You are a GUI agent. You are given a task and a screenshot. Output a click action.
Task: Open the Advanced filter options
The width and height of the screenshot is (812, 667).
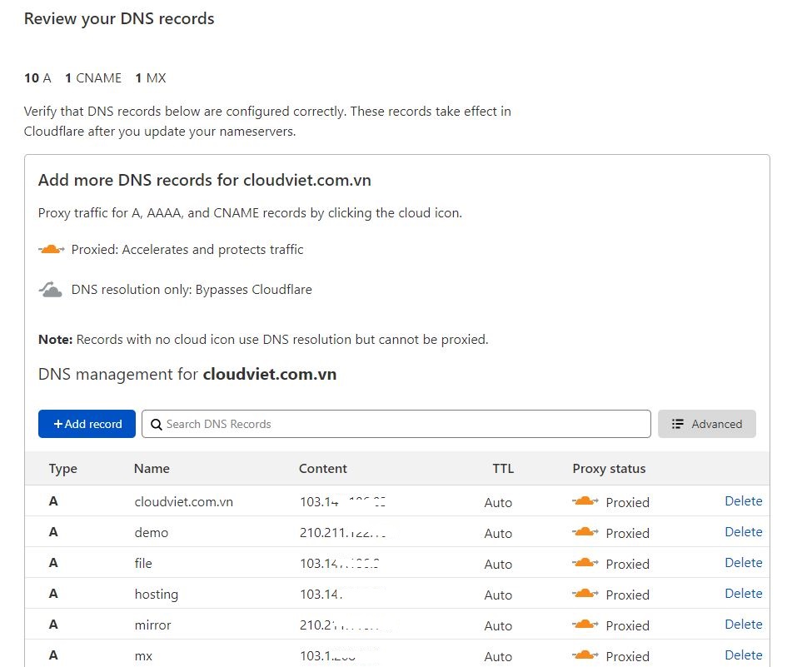point(707,424)
